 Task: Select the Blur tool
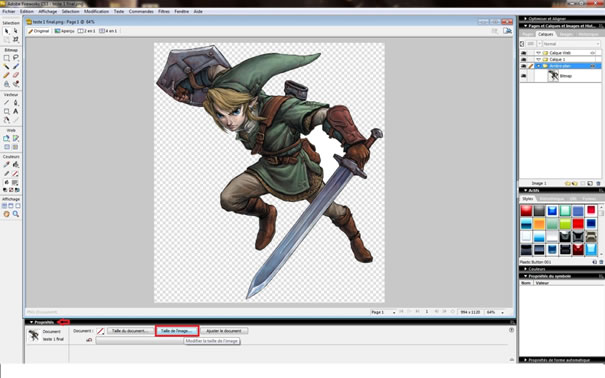point(7,84)
